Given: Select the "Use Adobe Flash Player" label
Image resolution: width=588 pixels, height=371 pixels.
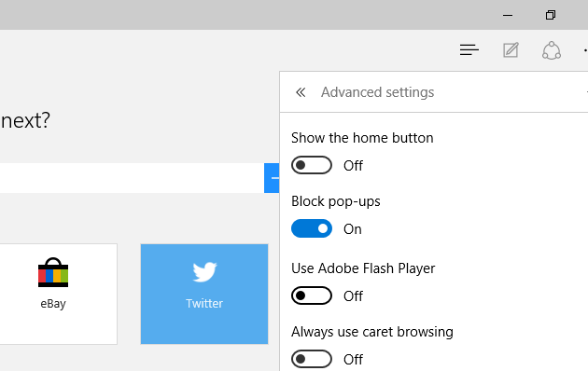Looking at the screenshot, I should pos(363,268).
